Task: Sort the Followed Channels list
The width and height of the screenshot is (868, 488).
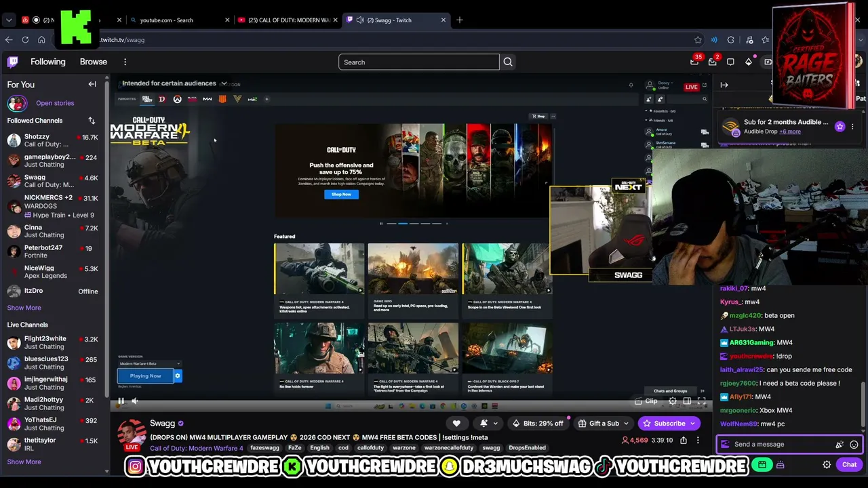Action: point(92,121)
